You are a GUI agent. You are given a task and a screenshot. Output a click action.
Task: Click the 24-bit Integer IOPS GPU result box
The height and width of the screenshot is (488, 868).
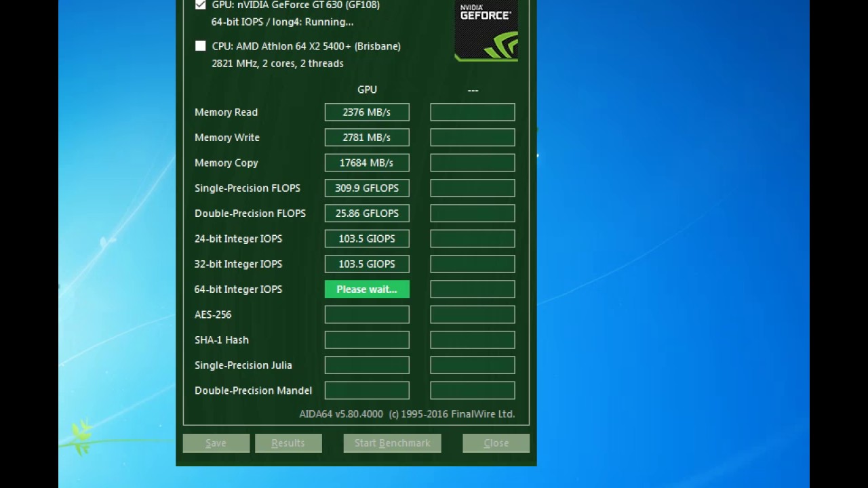367,239
